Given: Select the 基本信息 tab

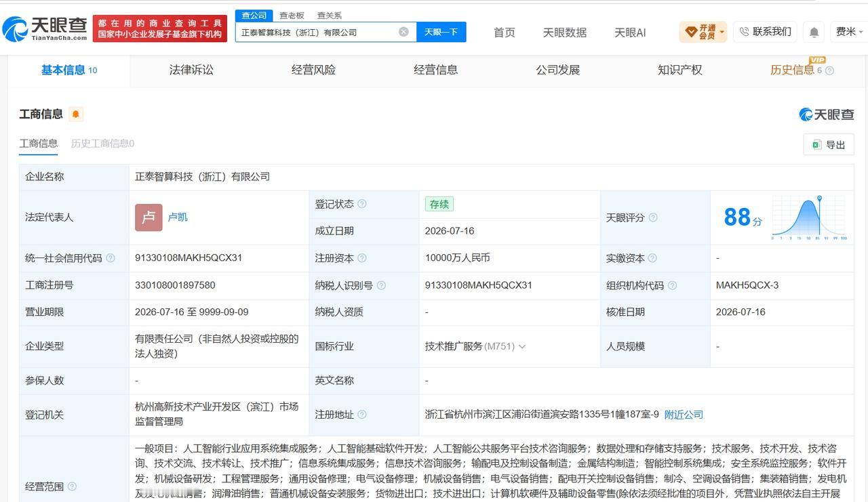Looking at the screenshot, I should [68, 70].
